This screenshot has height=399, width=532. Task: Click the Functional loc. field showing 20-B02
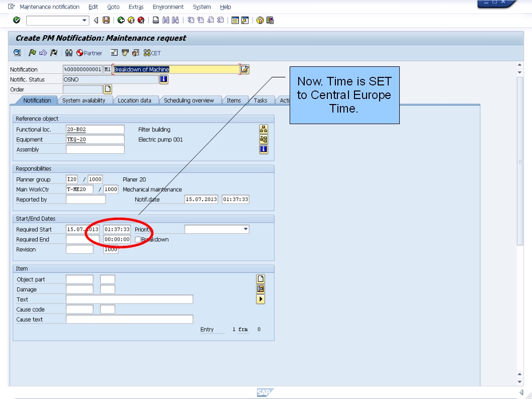(x=95, y=129)
